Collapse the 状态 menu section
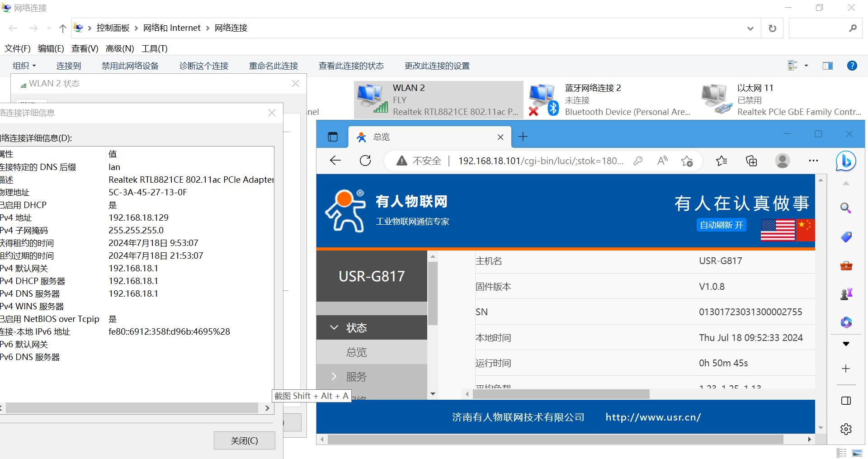 (x=356, y=328)
